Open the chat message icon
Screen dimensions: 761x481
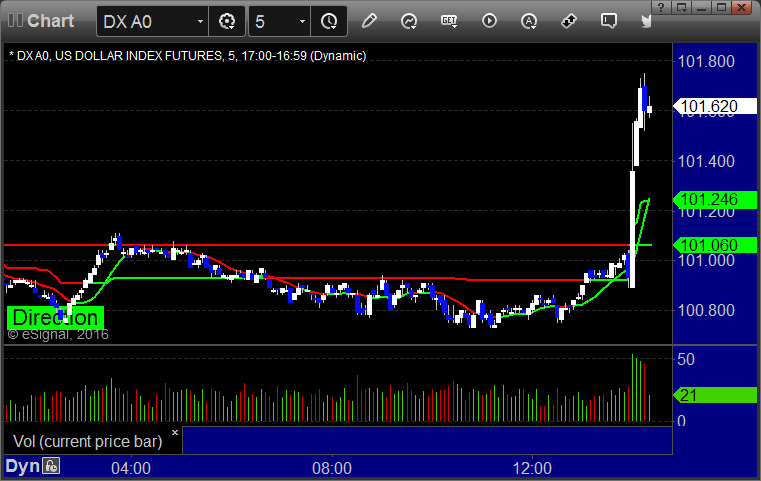(609, 21)
